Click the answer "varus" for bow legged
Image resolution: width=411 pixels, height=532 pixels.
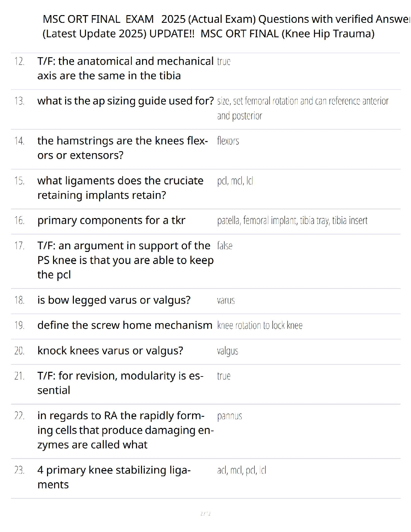tap(226, 300)
